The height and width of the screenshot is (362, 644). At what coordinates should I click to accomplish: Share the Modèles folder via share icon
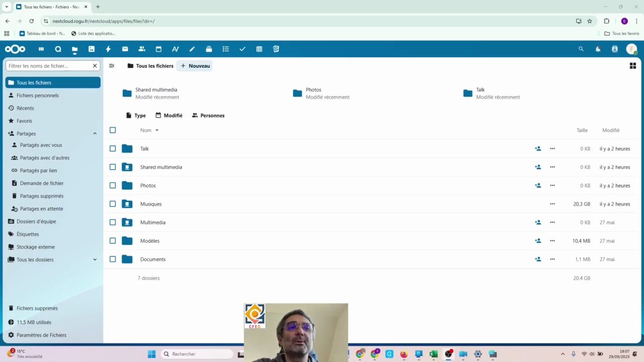click(538, 241)
